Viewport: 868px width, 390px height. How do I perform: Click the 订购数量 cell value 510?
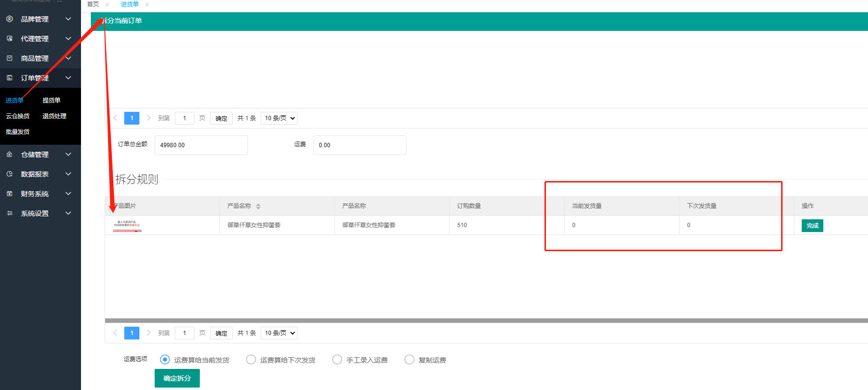click(462, 225)
